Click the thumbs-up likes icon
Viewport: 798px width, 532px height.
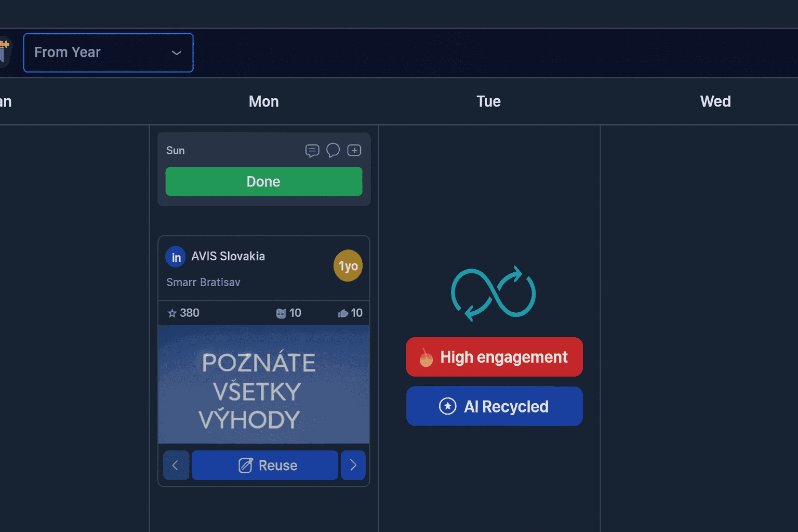(x=343, y=313)
